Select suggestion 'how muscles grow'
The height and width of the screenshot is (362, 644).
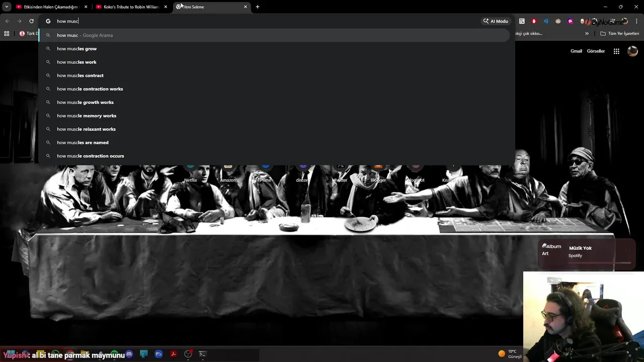coord(274,49)
